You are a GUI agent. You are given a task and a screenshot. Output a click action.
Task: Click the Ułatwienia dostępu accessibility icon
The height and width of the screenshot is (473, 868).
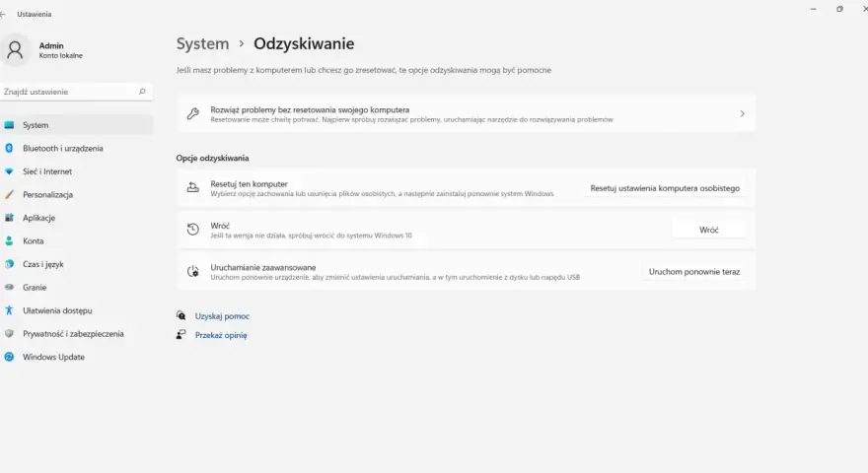coord(10,310)
